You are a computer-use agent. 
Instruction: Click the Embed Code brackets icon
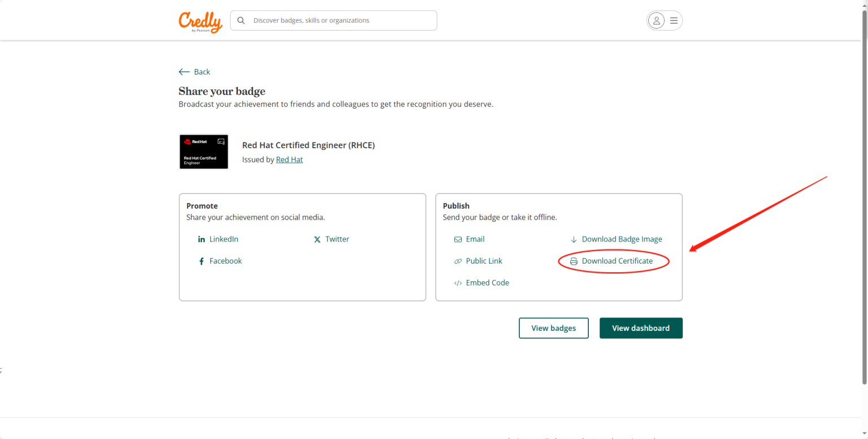coord(458,283)
